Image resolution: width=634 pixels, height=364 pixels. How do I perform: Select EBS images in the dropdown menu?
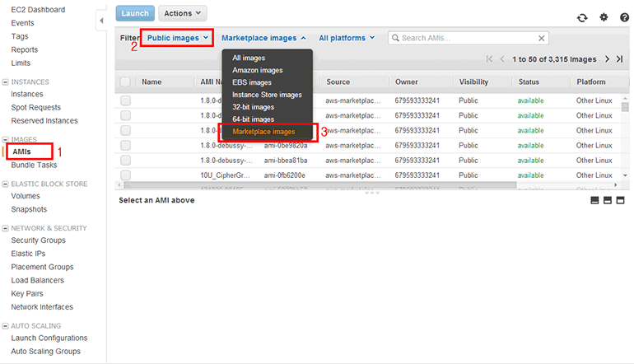(x=251, y=82)
